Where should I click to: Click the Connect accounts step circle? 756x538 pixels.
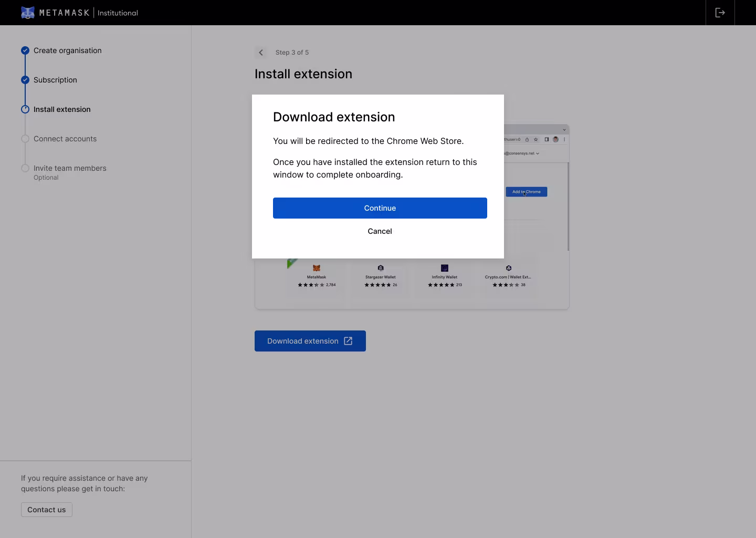(25, 139)
